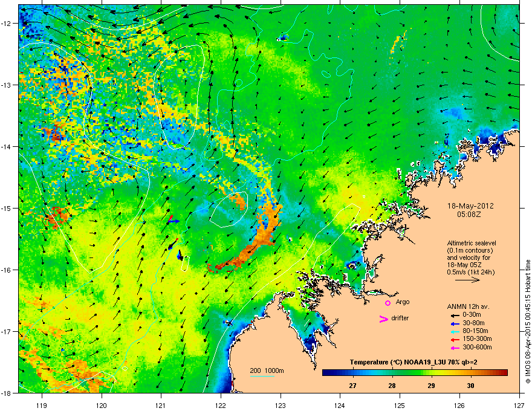Click the latitude label -13
The width and height of the screenshot is (532, 411).
pyautogui.click(x=6, y=85)
